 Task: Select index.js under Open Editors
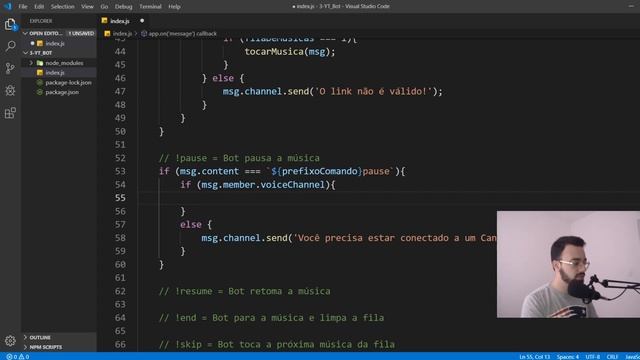coord(55,43)
